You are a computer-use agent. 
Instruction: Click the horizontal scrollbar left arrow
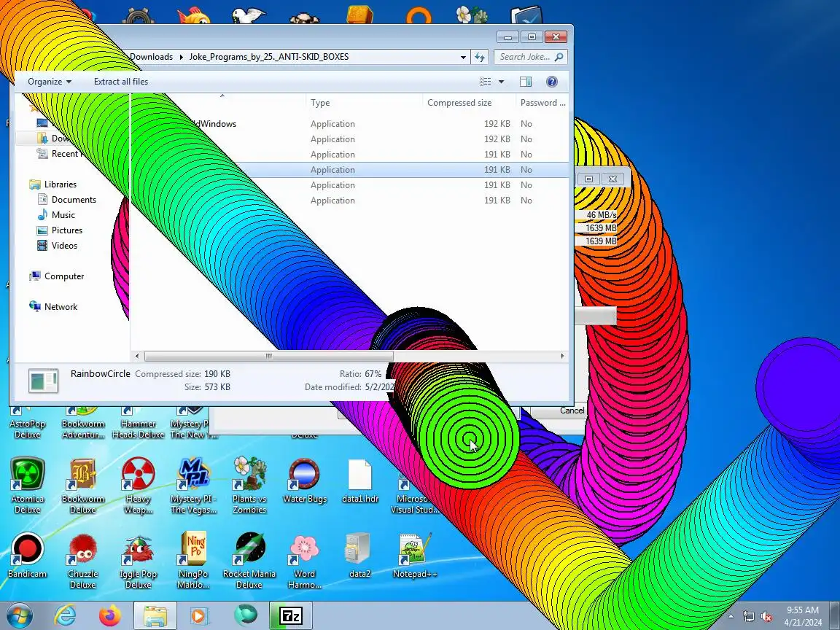click(x=137, y=356)
